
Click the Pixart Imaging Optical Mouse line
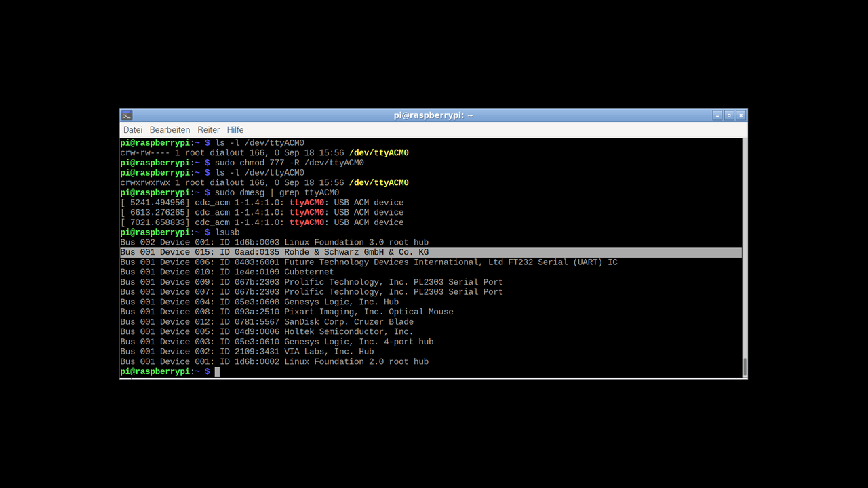pyautogui.click(x=287, y=312)
